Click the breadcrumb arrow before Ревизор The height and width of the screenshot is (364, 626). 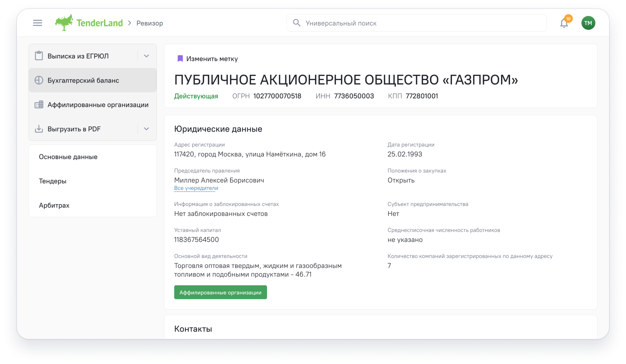tap(130, 23)
